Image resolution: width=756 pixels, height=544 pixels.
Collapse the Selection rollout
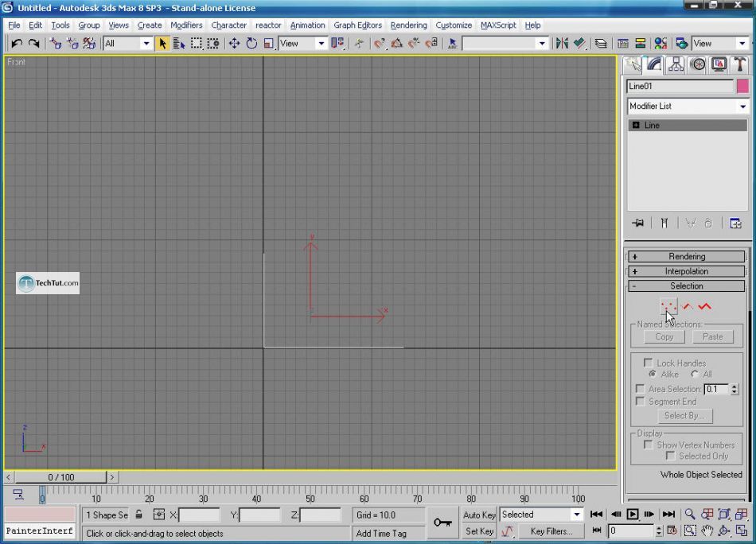point(687,286)
